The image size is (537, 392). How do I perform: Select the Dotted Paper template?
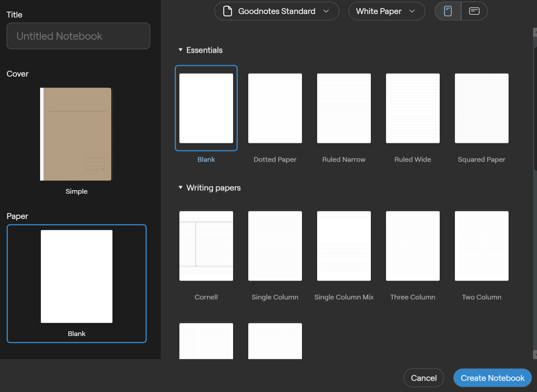coord(275,108)
